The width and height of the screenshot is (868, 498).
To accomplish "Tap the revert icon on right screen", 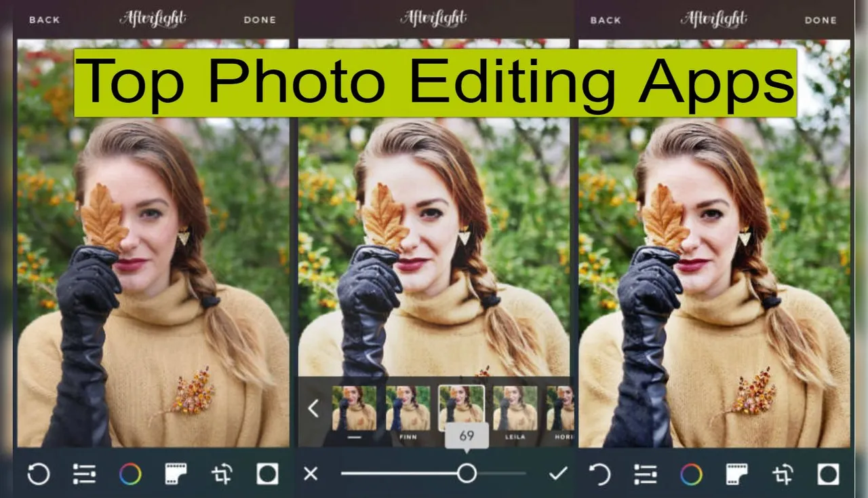I will click(599, 474).
